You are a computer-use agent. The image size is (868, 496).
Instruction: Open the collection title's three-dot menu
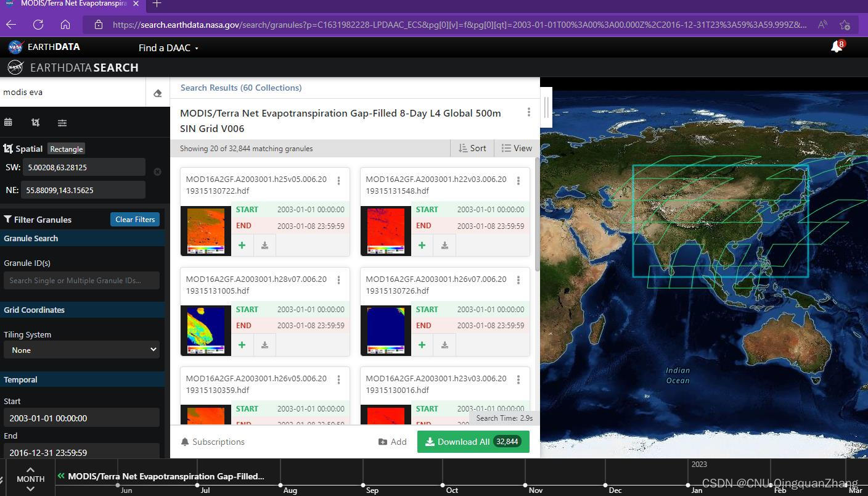click(x=528, y=112)
